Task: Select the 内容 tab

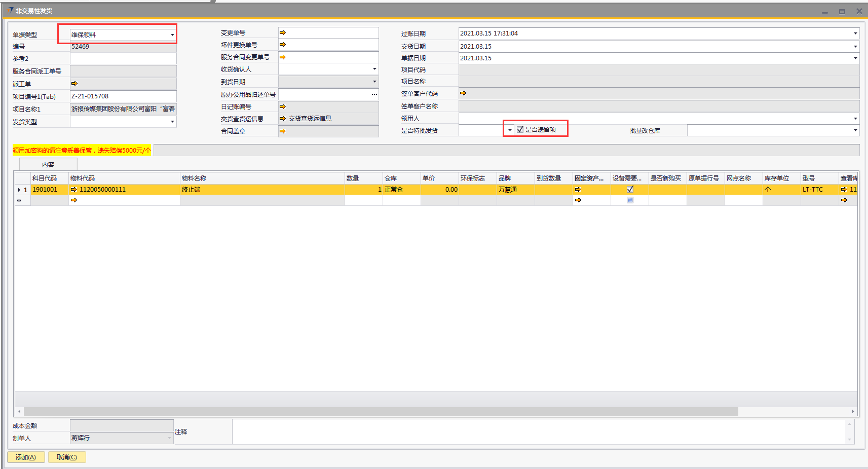Action: point(48,164)
